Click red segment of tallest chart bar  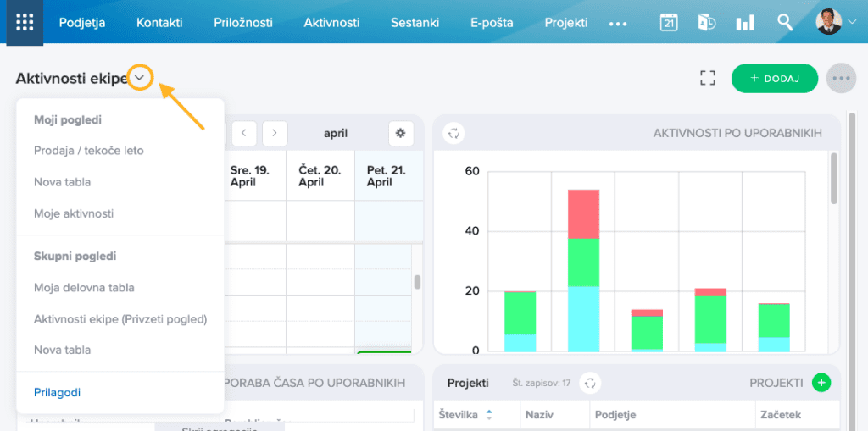583,214
